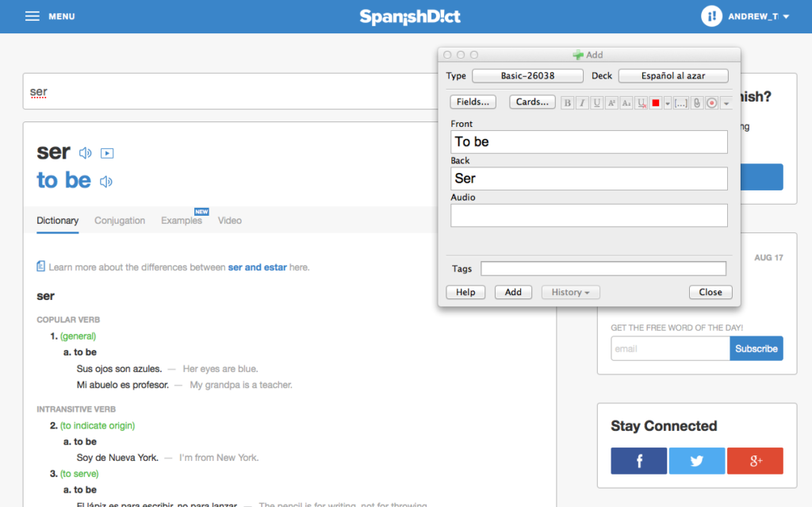Open the Deck selector 'Español al azar'

tap(672, 76)
